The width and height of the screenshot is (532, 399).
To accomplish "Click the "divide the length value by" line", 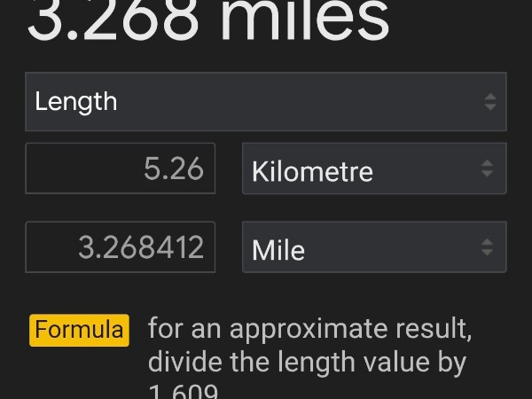I will click(x=307, y=363).
